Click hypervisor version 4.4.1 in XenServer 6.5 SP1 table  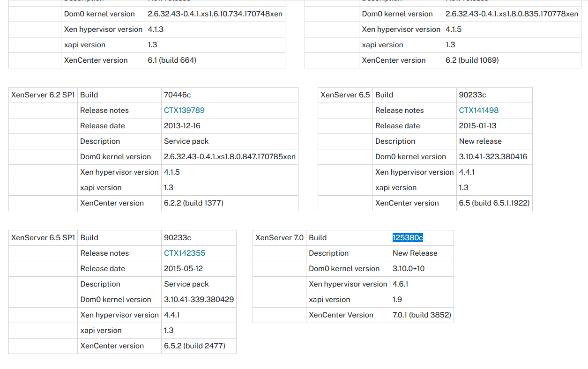click(x=172, y=315)
